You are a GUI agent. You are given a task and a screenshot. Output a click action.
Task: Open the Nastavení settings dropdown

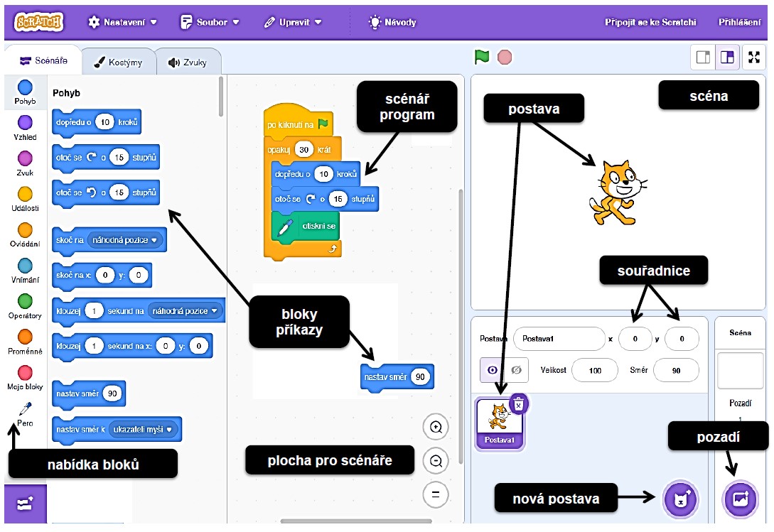click(x=122, y=22)
